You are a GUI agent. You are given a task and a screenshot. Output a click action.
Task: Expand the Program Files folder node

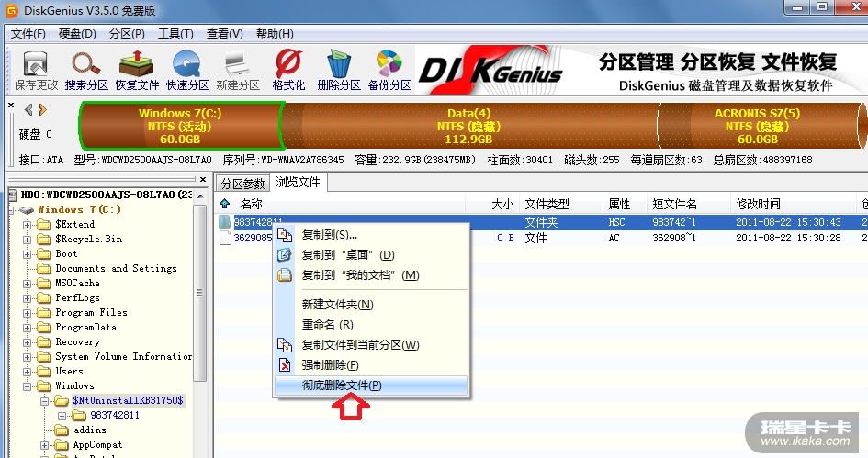point(27,313)
